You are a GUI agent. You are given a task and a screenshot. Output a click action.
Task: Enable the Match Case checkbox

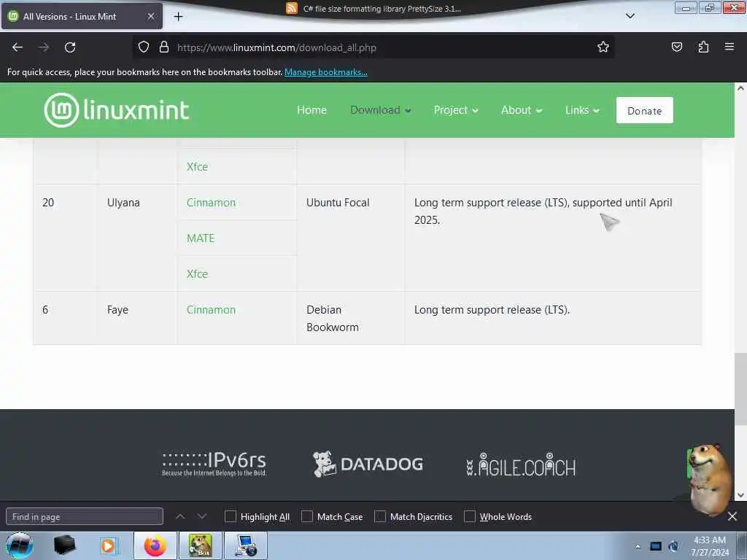coord(307,516)
